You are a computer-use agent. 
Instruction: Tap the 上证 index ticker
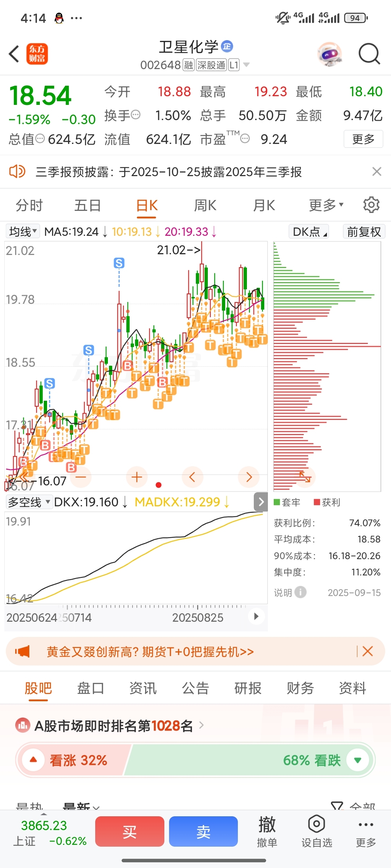pos(50,833)
